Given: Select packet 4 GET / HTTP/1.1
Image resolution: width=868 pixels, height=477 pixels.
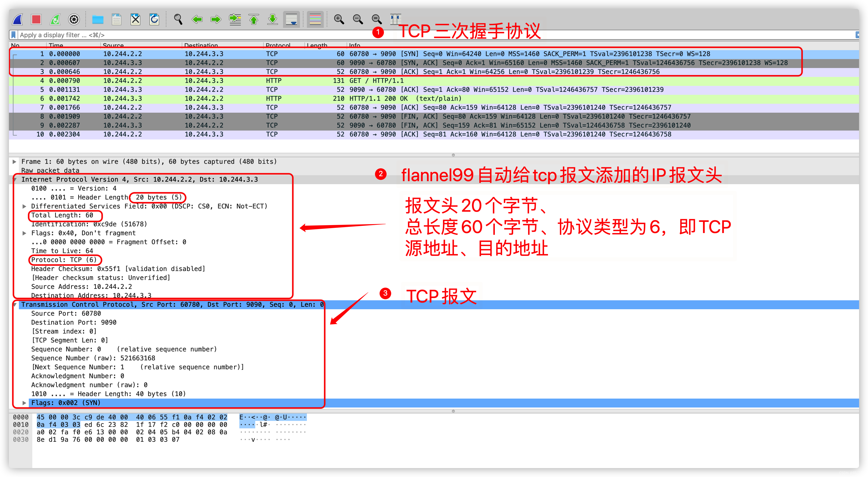Looking at the screenshot, I should pyautogui.click(x=376, y=80).
